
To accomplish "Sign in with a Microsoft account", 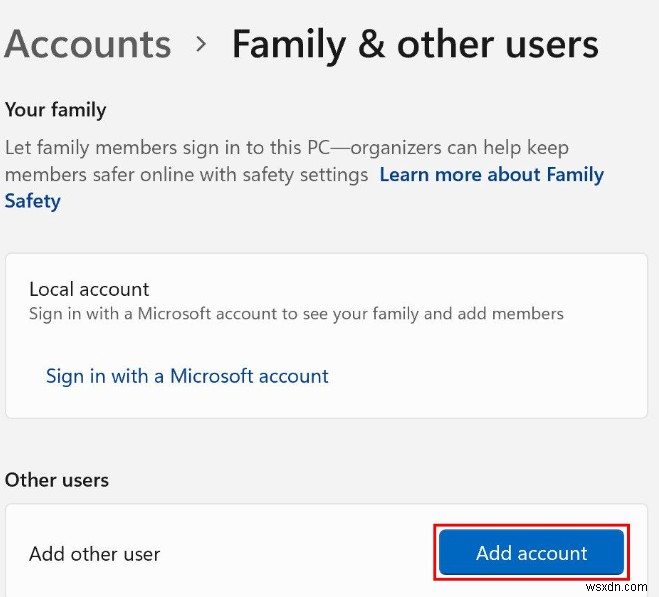I will tap(187, 377).
